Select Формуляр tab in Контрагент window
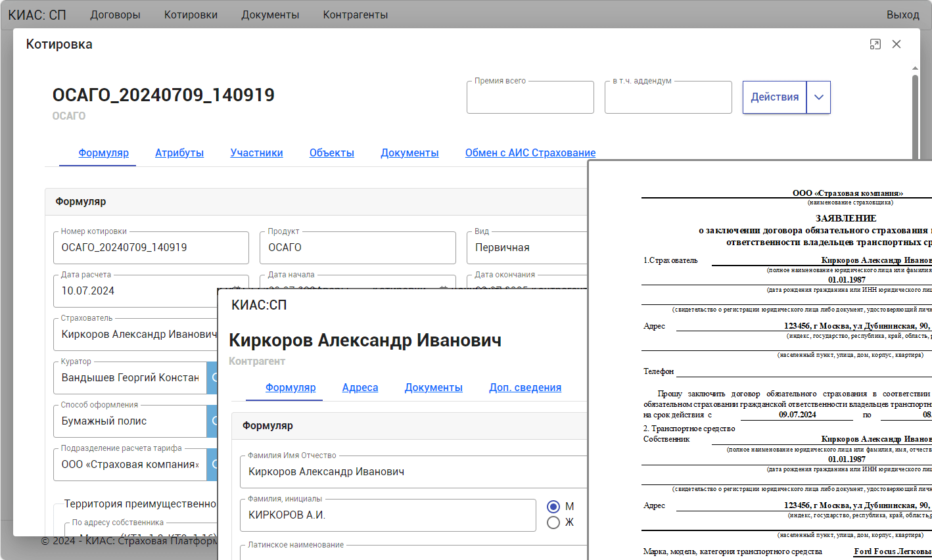932x560 pixels. click(x=291, y=388)
